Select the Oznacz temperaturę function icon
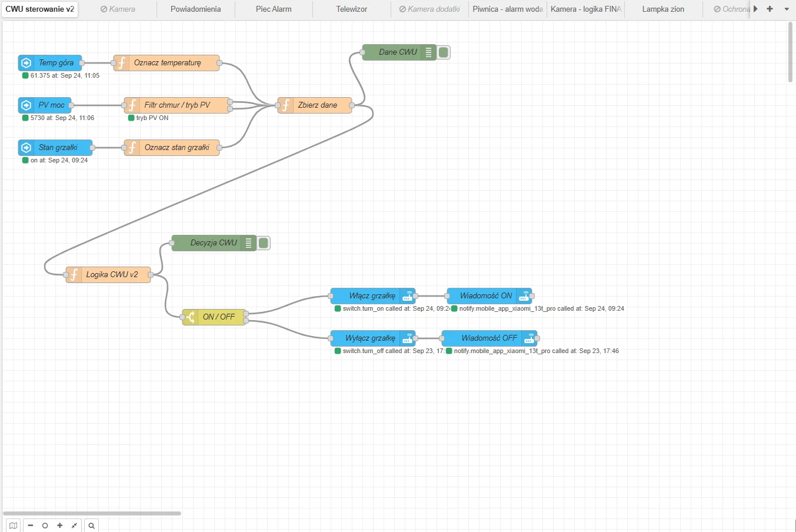 [121, 63]
